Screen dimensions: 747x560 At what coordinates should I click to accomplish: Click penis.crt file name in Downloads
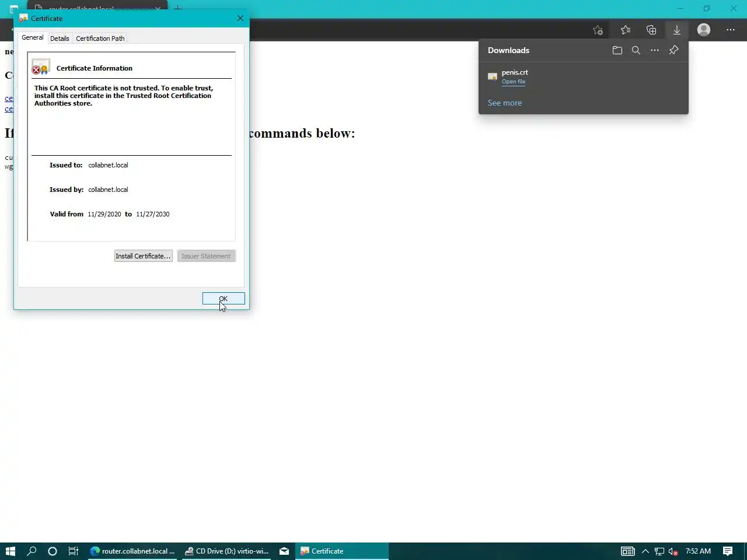coord(515,72)
